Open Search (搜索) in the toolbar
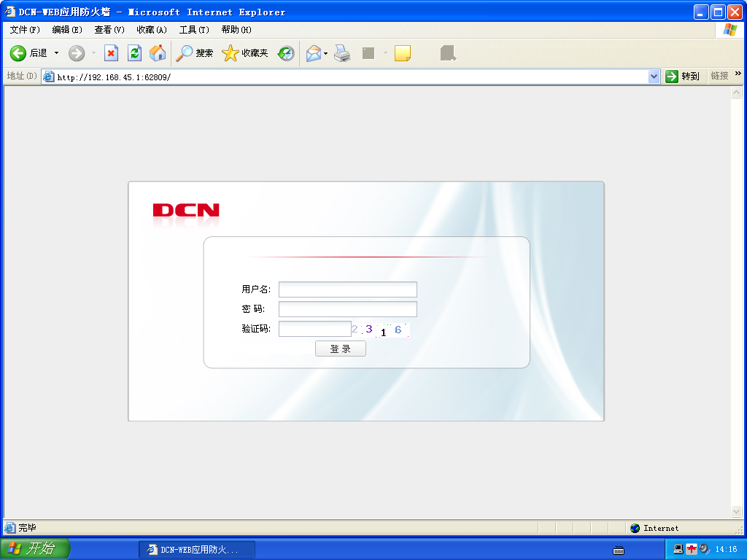The height and width of the screenshot is (560, 747). (x=194, y=52)
